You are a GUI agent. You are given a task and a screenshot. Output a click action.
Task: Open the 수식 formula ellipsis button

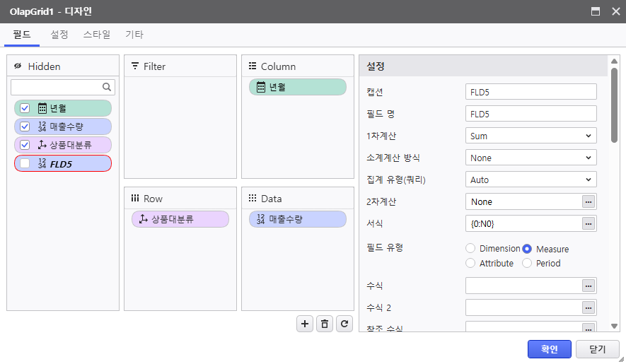click(588, 286)
